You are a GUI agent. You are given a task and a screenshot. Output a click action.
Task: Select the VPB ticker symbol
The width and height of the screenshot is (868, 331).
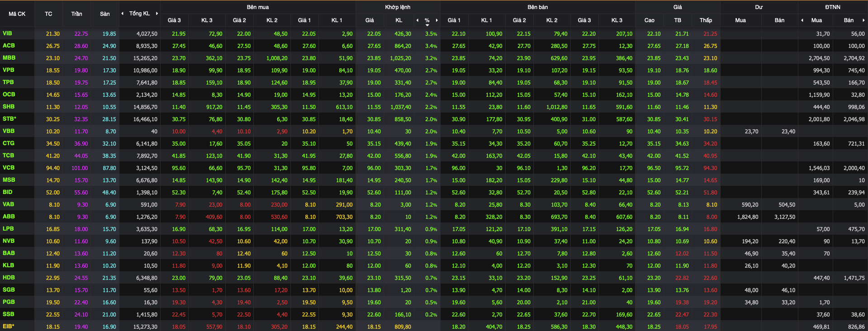(x=8, y=70)
